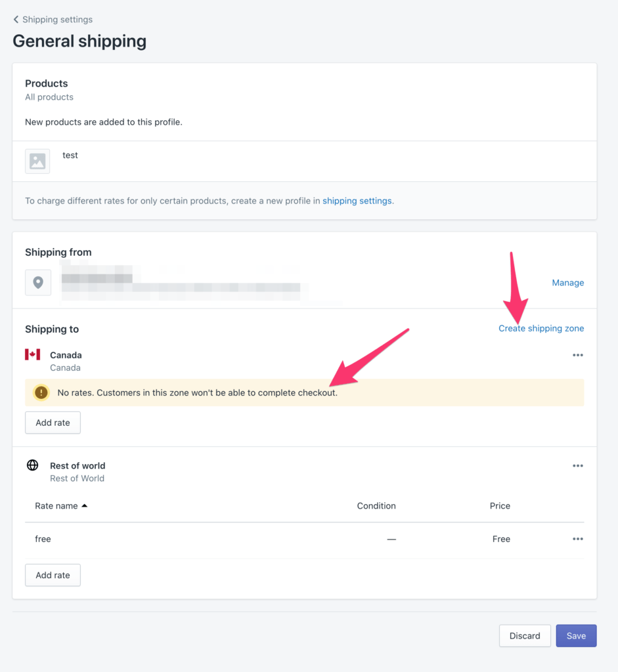The image size is (618, 672).
Task: Click the Rate name column header
Action: point(56,505)
